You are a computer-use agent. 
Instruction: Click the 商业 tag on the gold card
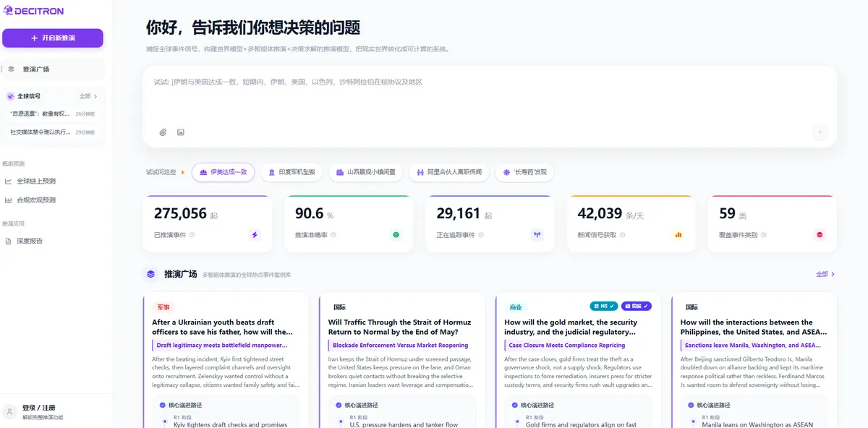(515, 307)
